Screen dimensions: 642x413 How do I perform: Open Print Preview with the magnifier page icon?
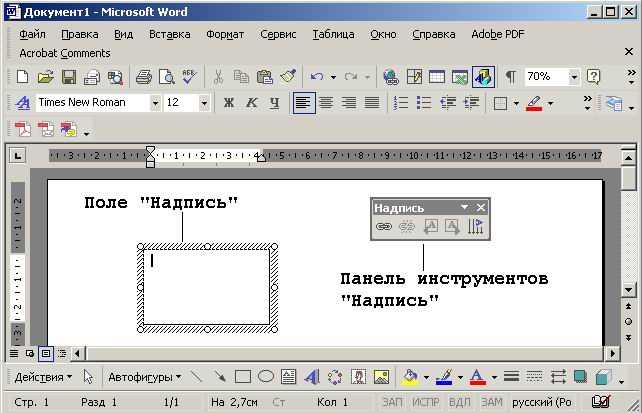pyautogui.click(x=167, y=77)
